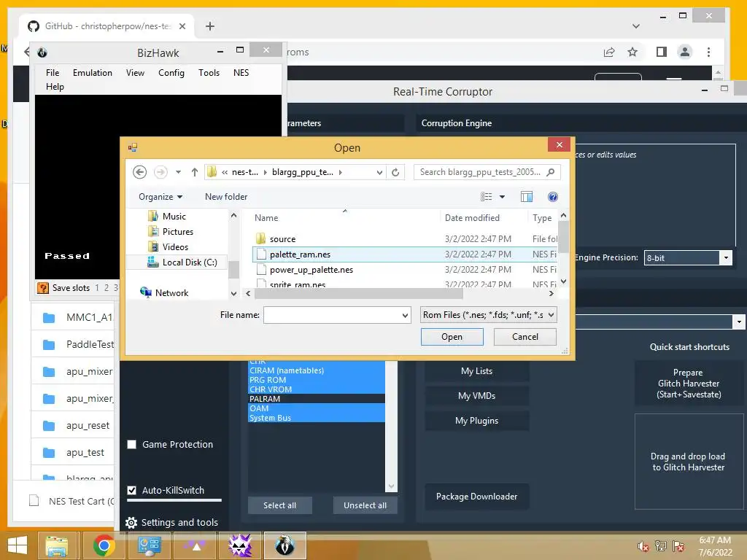Open the BizHawk View menu

point(135,72)
